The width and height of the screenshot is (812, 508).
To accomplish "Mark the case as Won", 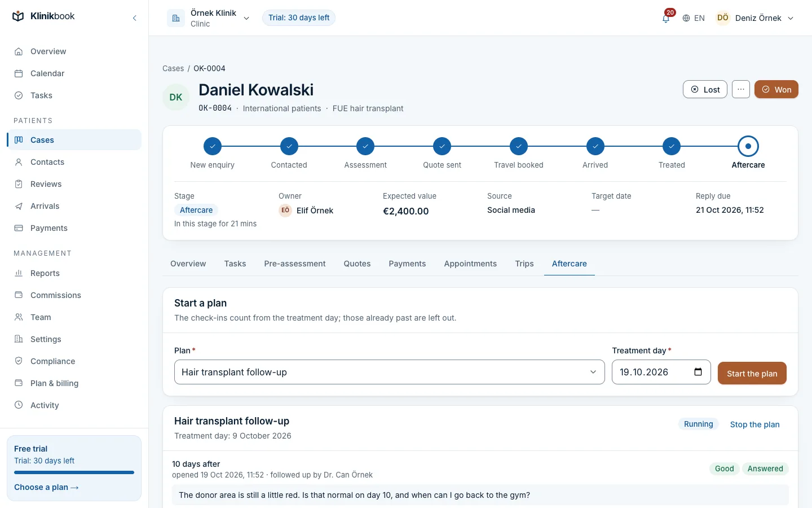I will pyautogui.click(x=776, y=89).
